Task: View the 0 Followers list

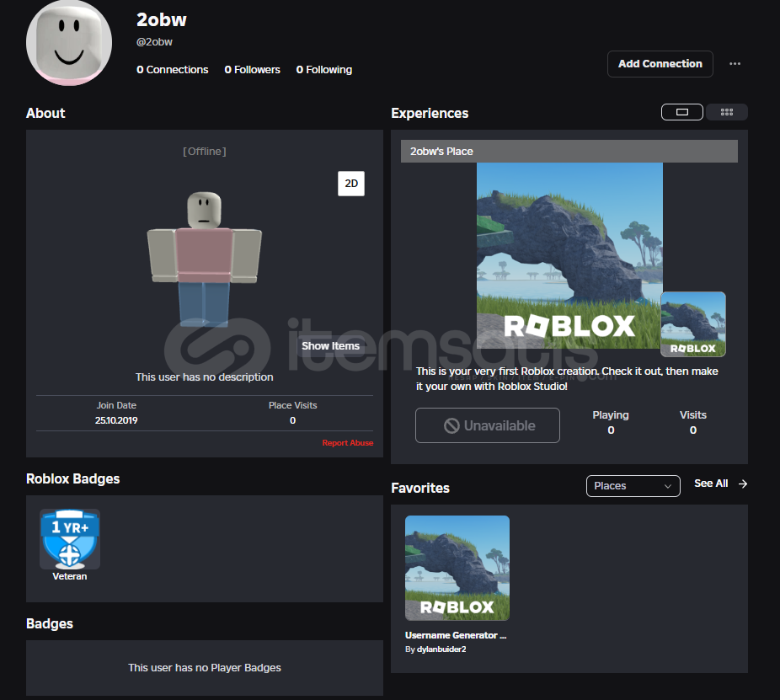Action: coord(252,70)
